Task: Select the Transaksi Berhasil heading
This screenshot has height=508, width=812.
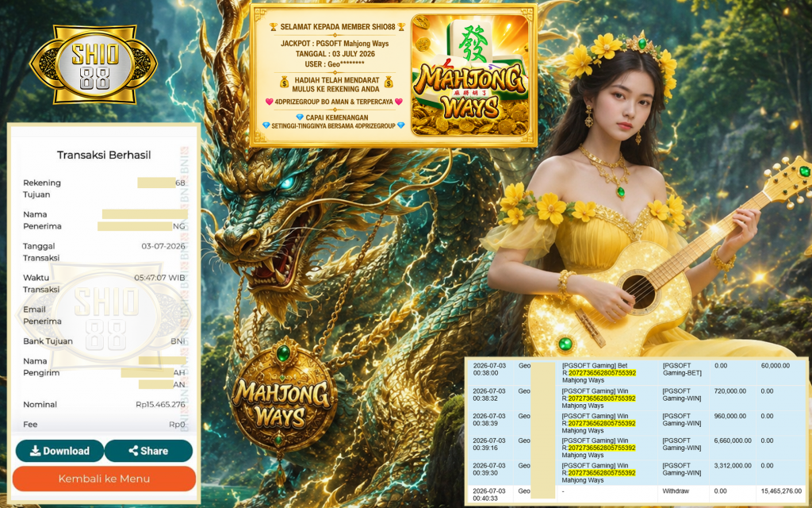Action: 104,155
